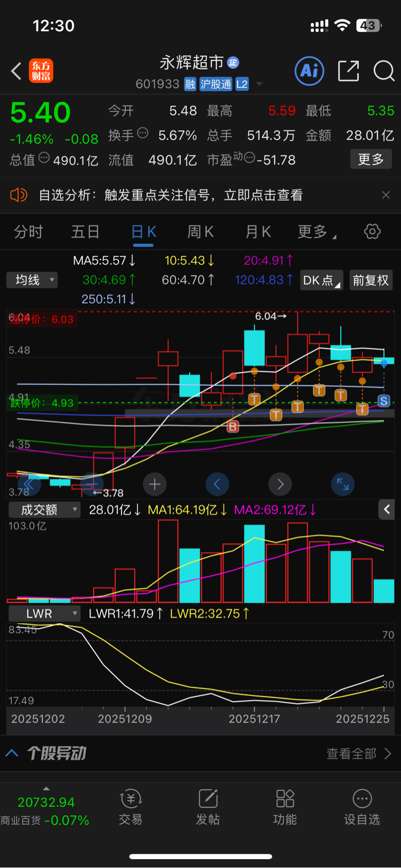Tap the 沪股通 badge
This screenshot has width=401, height=868.
pos(216,84)
